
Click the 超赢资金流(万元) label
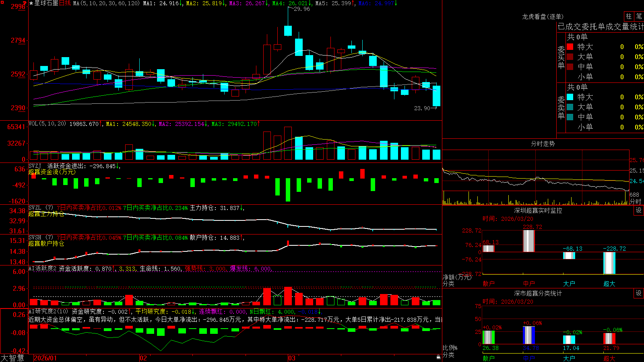[x=52, y=172]
